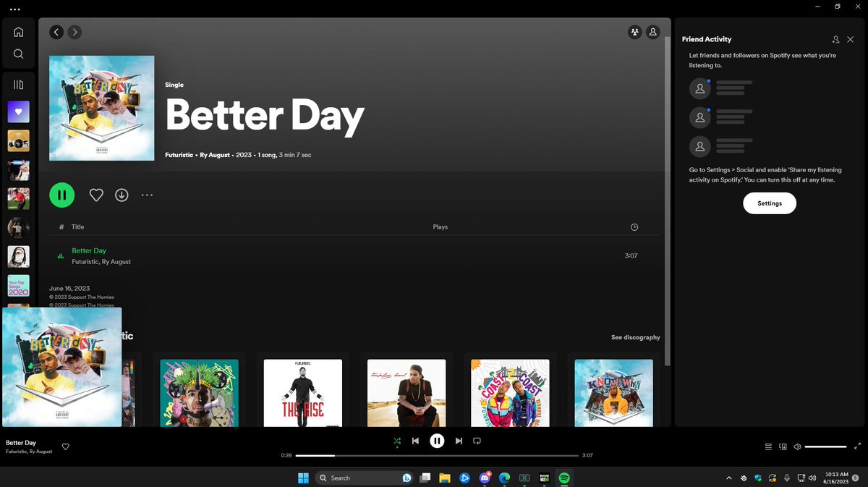Toggle repeat in the player controls
Image resolution: width=868 pixels, height=487 pixels.
pos(477,441)
